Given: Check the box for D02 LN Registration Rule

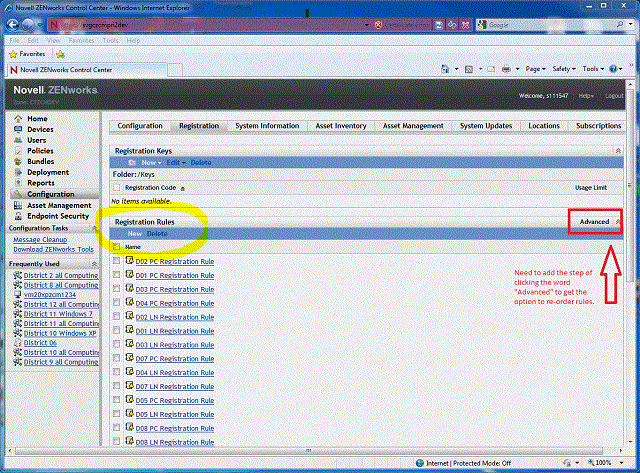Looking at the screenshot, I should click(117, 316).
